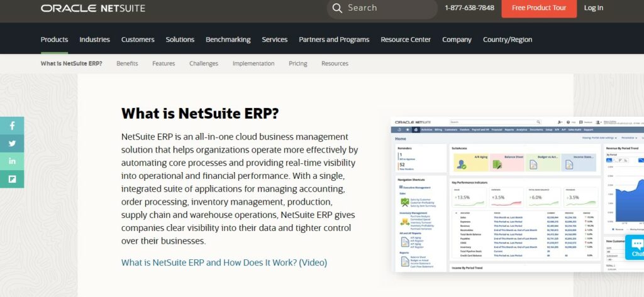The image size is (644, 297).
Task: Click the Income Statement tile in dashboard preview
Action: point(579,163)
